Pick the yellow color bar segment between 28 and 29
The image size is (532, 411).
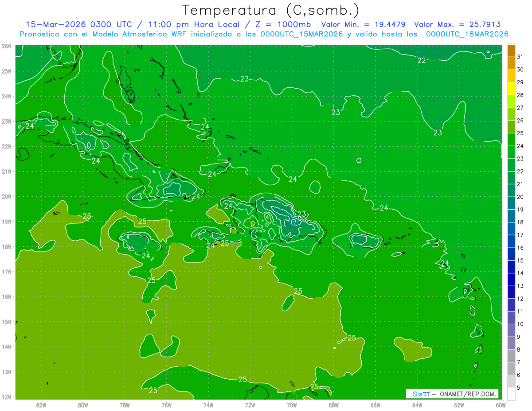[x=511, y=89]
